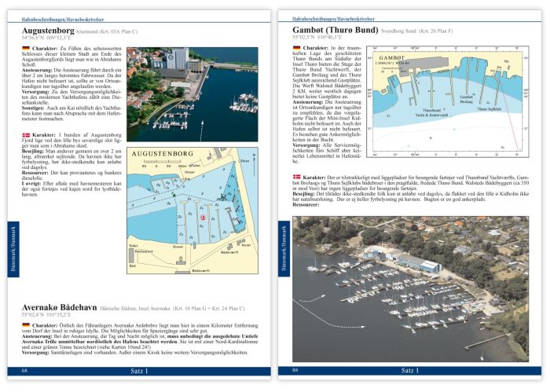Viewport: 550px width, 392px height.
Task: Click page number 68 in footer
Action: pyautogui.click(x=26, y=369)
